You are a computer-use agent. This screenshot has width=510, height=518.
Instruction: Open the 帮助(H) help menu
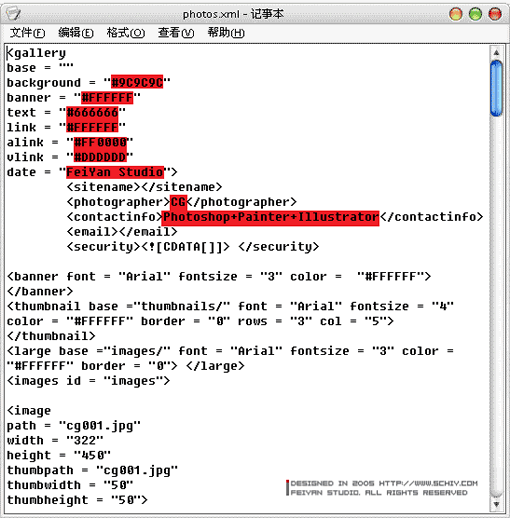coord(226,33)
